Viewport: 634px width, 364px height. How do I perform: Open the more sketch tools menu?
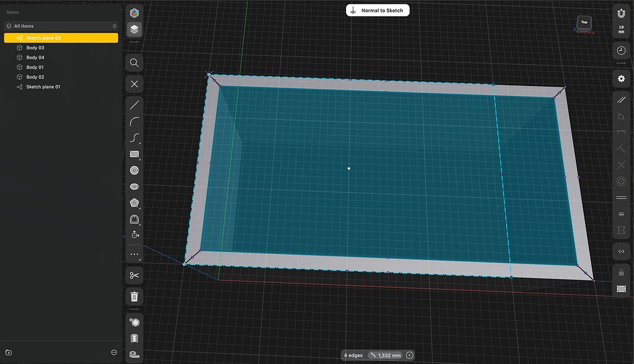point(134,254)
